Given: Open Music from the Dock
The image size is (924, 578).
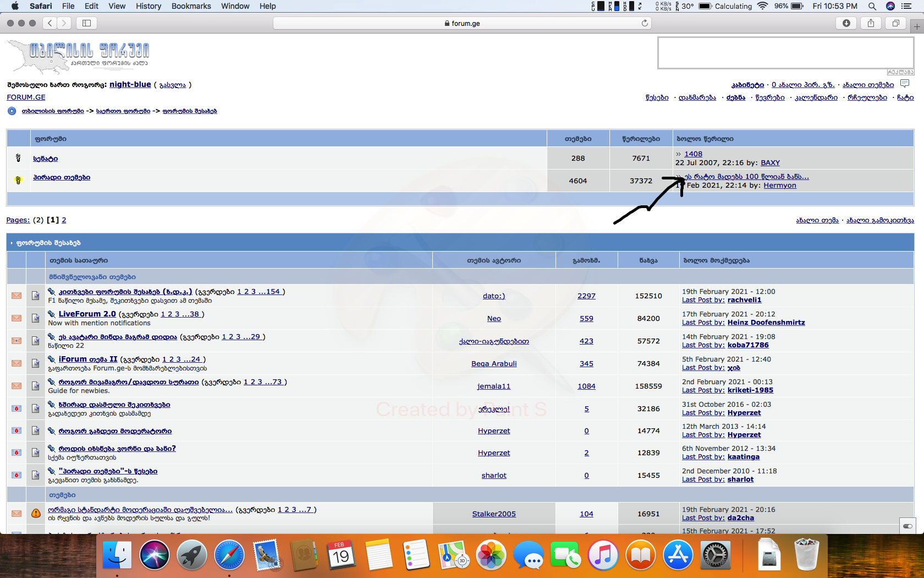Looking at the screenshot, I should pyautogui.click(x=603, y=555).
